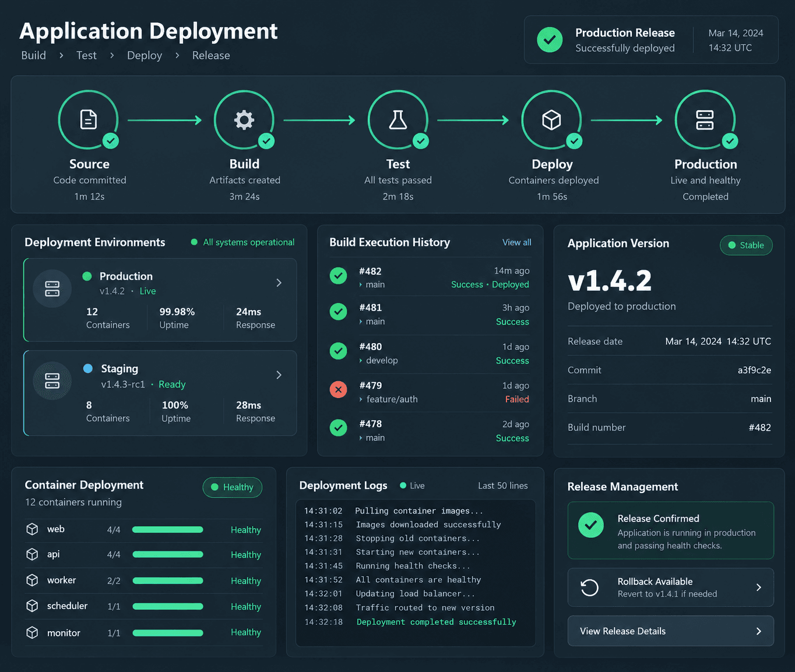This screenshot has width=795, height=672.
Task: Click the All systems operational status
Action: pyautogui.click(x=243, y=242)
